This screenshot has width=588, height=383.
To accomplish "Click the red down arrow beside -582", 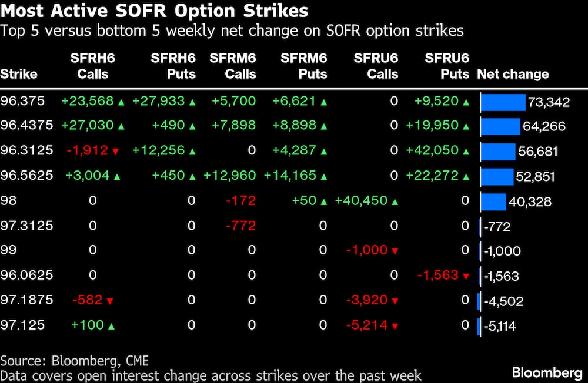I will point(109,301).
